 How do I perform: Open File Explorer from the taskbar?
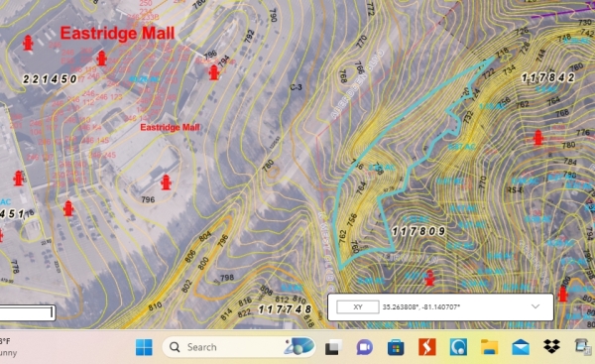[490, 347]
